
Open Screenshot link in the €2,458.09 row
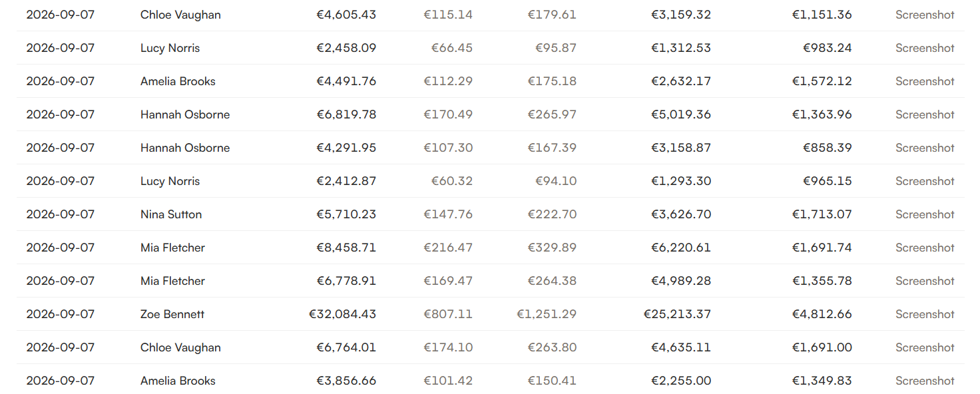tap(925, 48)
